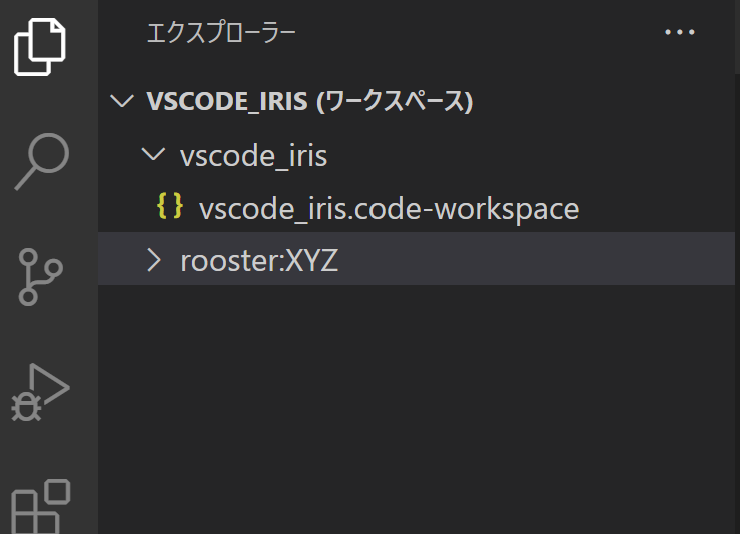Select the vscode_iris folder label
The height and width of the screenshot is (534, 740).
(x=253, y=156)
